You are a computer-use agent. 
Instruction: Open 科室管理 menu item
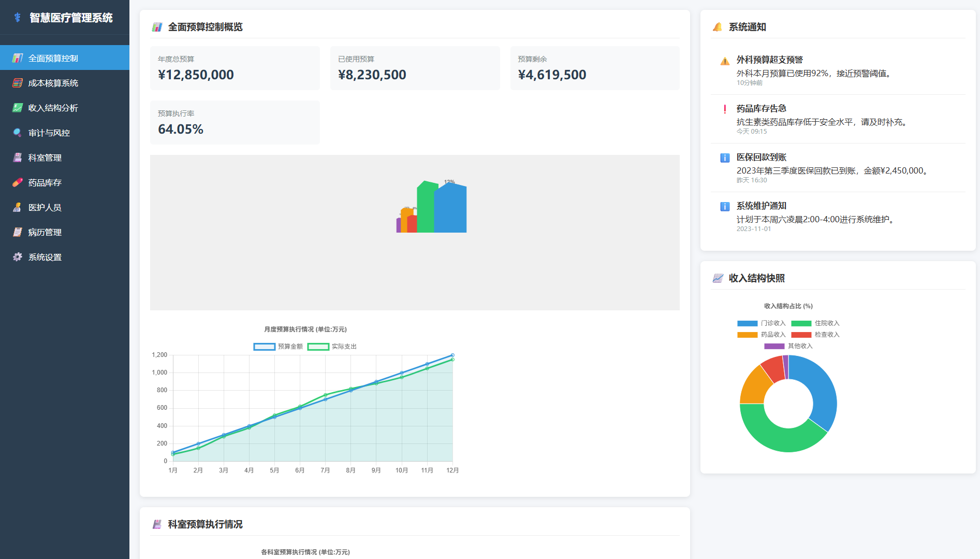click(65, 157)
